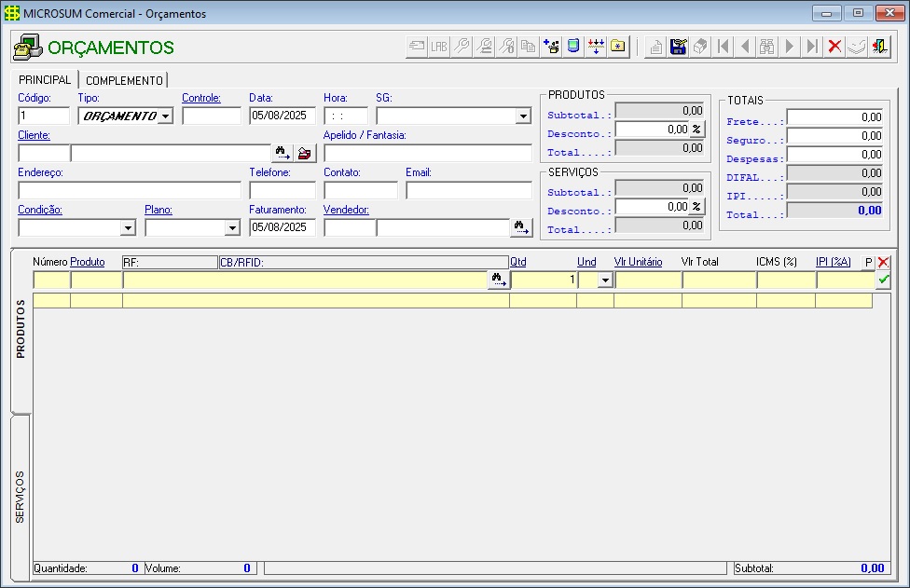
Task: Open record search with the toolbar binoculars
Action: pos(767,47)
